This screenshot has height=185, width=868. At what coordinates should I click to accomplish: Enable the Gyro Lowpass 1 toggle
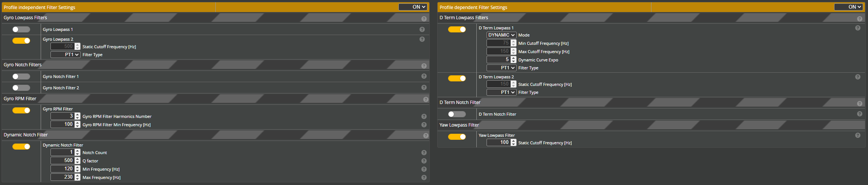pyautogui.click(x=21, y=29)
